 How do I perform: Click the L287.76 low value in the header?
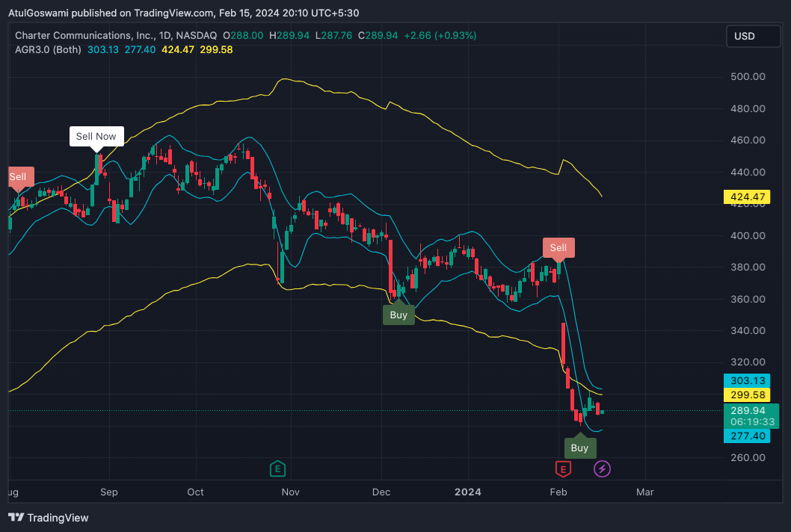coord(333,35)
